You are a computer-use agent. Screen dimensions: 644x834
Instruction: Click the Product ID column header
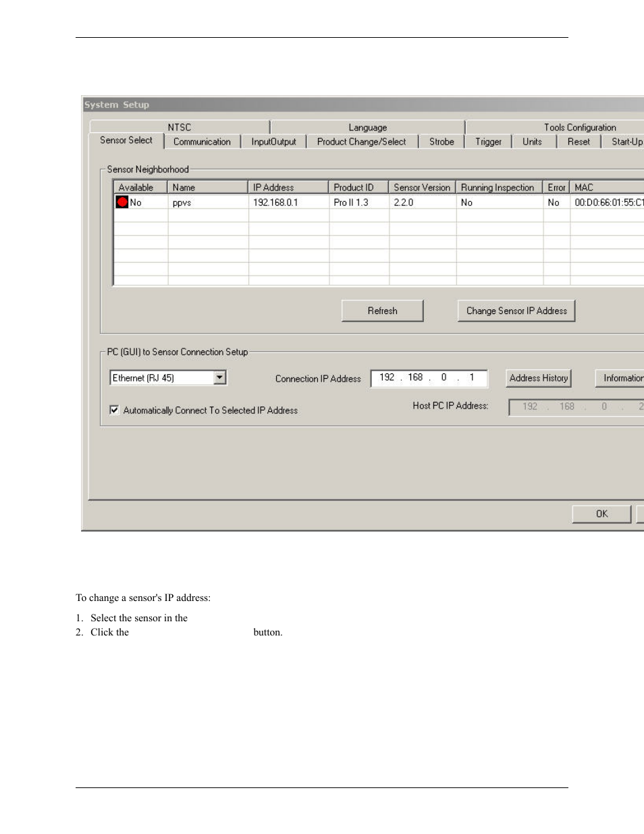coord(359,187)
